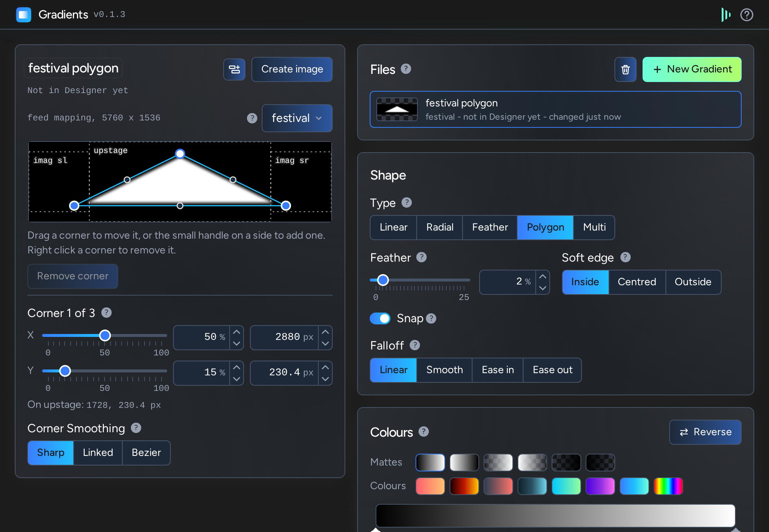Switch shape type to Radial

tap(440, 227)
